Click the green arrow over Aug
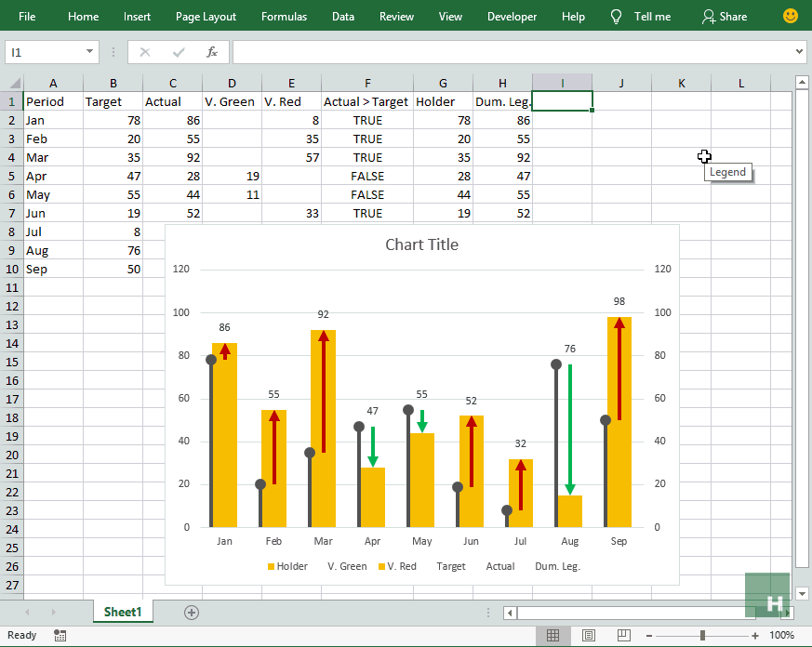This screenshot has width=812, height=647. click(569, 429)
